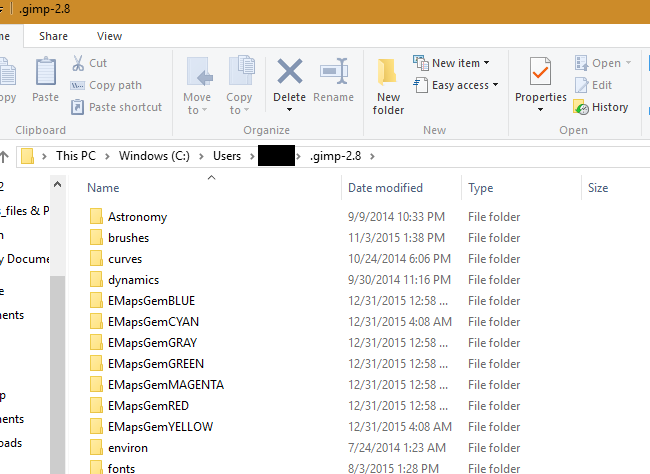Click the Paste clipboard icon
The height and width of the screenshot is (474, 650).
point(46,71)
